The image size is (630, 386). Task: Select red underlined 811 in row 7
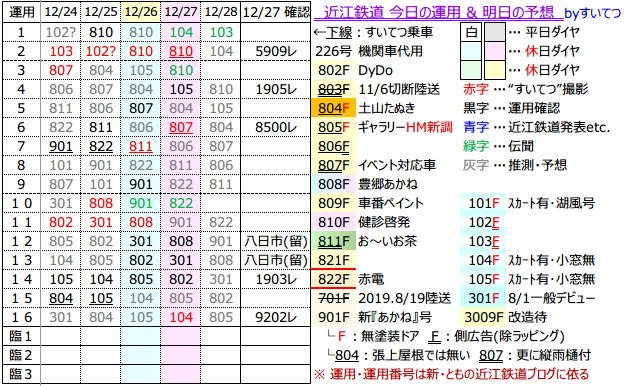[x=141, y=146]
